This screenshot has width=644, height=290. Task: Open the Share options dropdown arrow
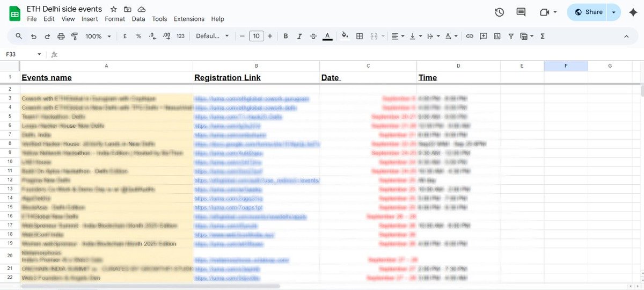(613, 12)
